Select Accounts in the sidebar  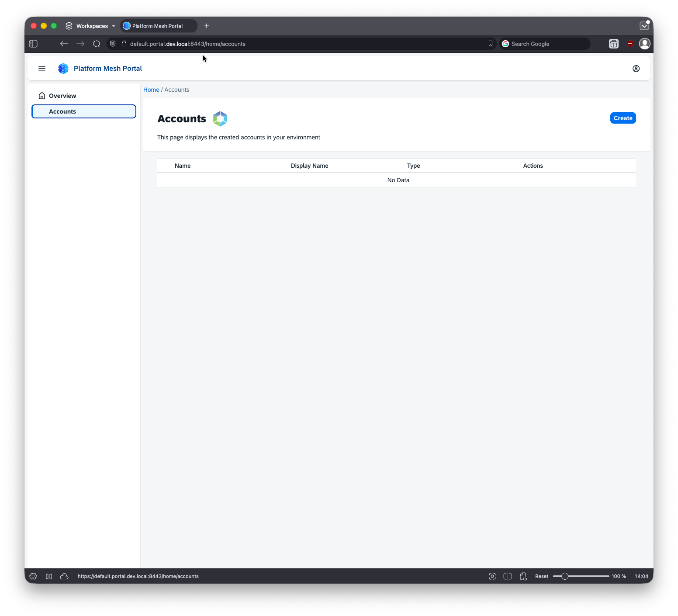pos(62,111)
